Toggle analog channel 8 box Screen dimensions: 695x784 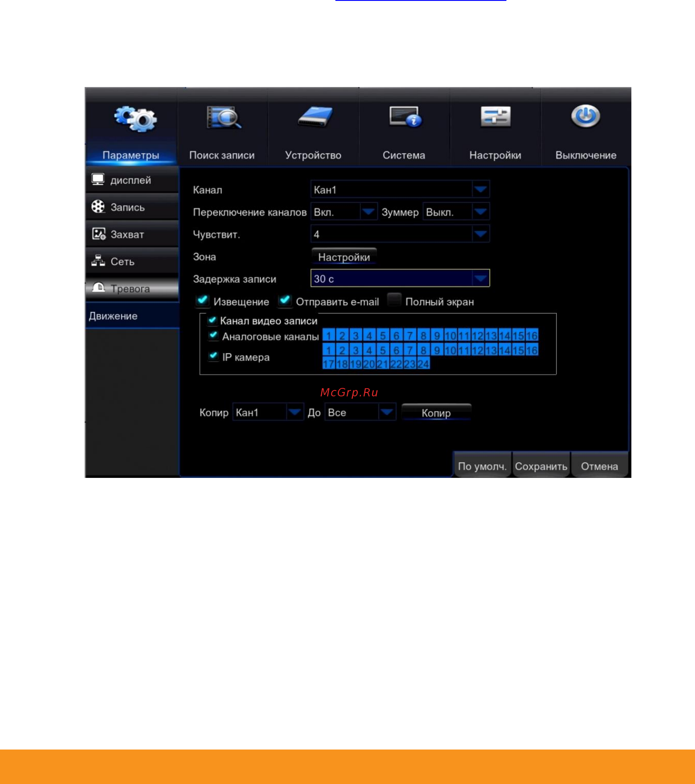[423, 335]
